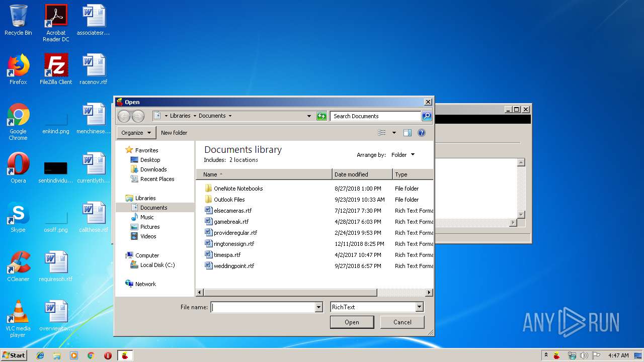Click the Open button
This screenshot has height=362, width=644.
(352, 322)
